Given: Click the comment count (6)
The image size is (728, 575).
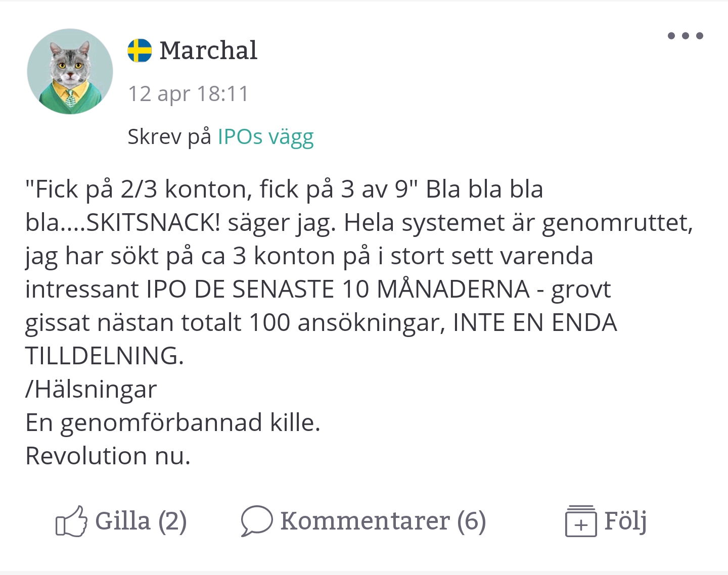Looking at the screenshot, I should point(471,521).
